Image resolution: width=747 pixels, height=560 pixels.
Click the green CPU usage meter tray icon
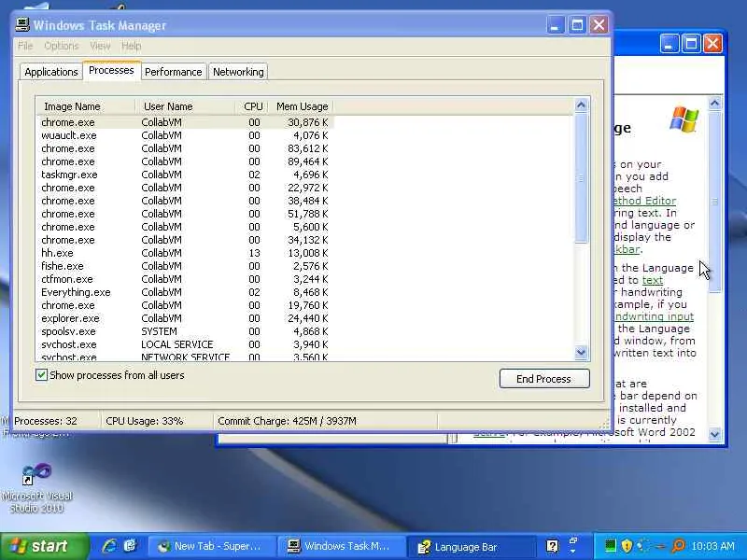tap(610, 546)
